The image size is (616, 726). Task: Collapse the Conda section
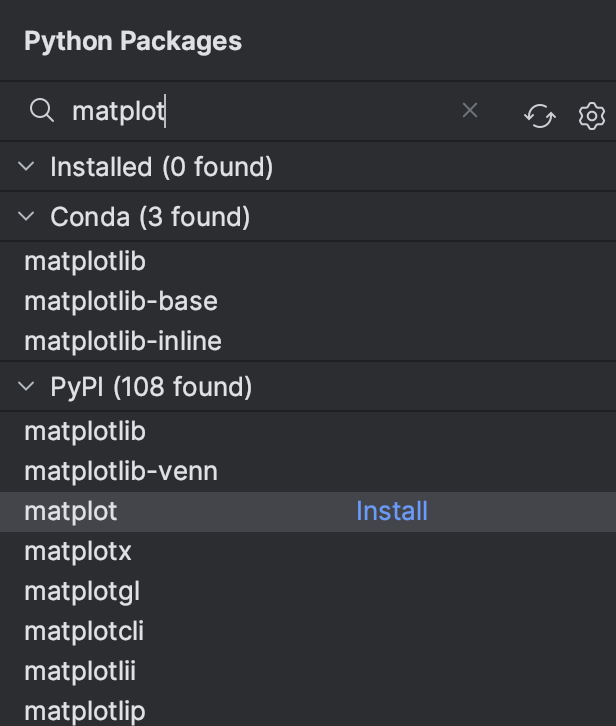click(27, 217)
